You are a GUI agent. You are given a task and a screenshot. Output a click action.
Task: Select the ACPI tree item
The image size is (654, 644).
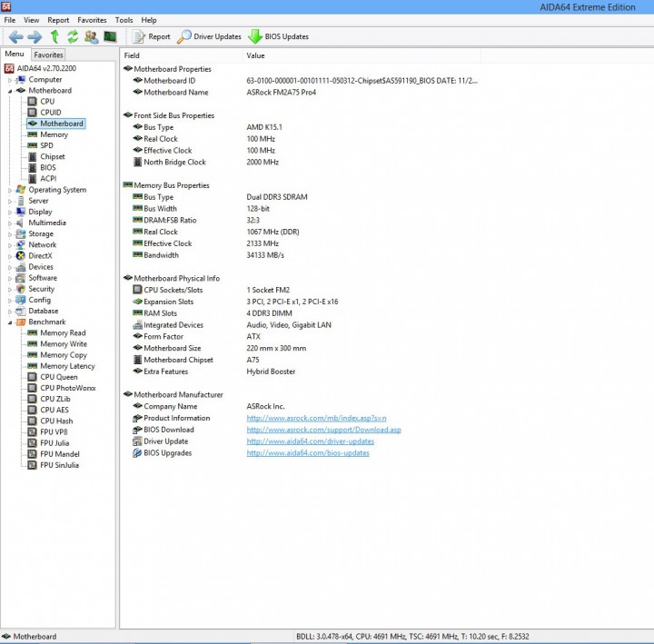[48, 179]
